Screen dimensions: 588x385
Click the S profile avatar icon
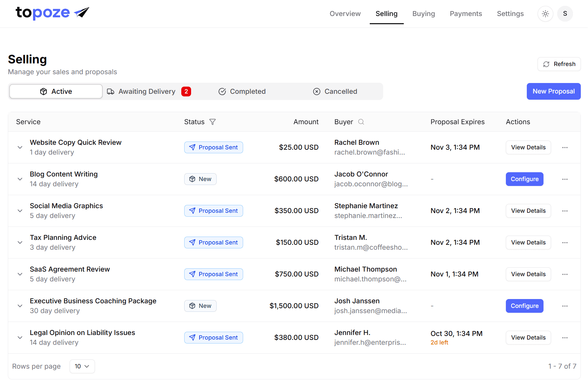[565, 13]
